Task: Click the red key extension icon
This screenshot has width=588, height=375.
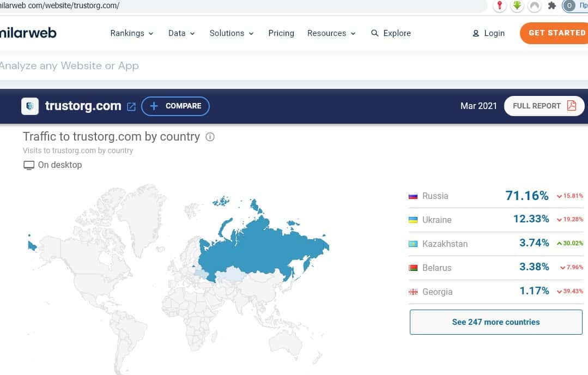Action: (500, 6)
